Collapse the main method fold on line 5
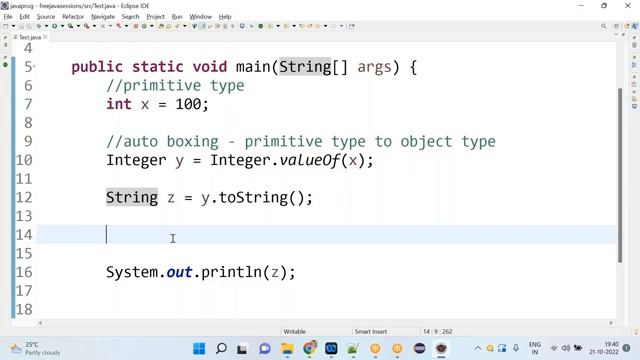 click(x=34, y=66)
